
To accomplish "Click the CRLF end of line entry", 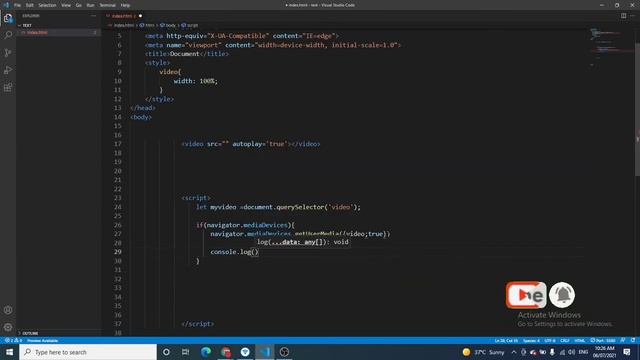I will click(x=565, y=340).
